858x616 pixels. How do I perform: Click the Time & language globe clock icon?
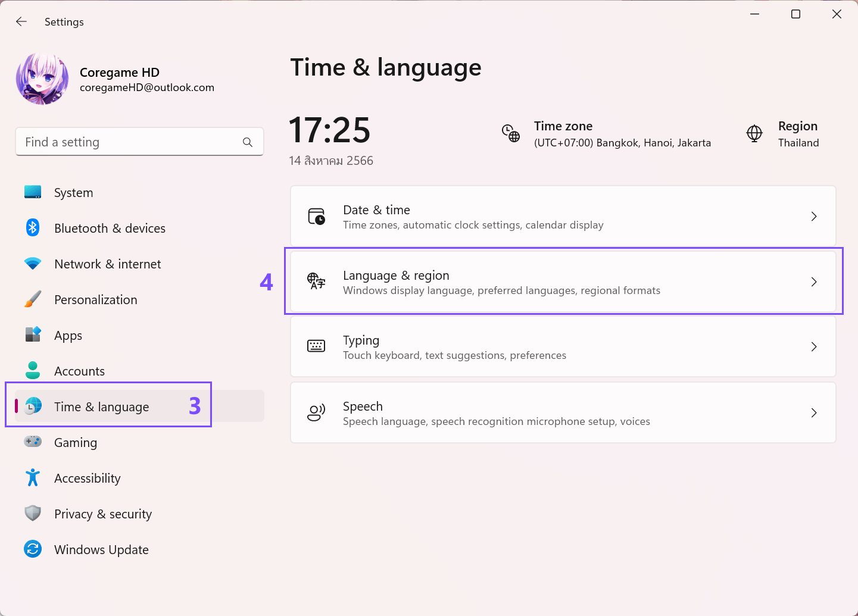33,406
